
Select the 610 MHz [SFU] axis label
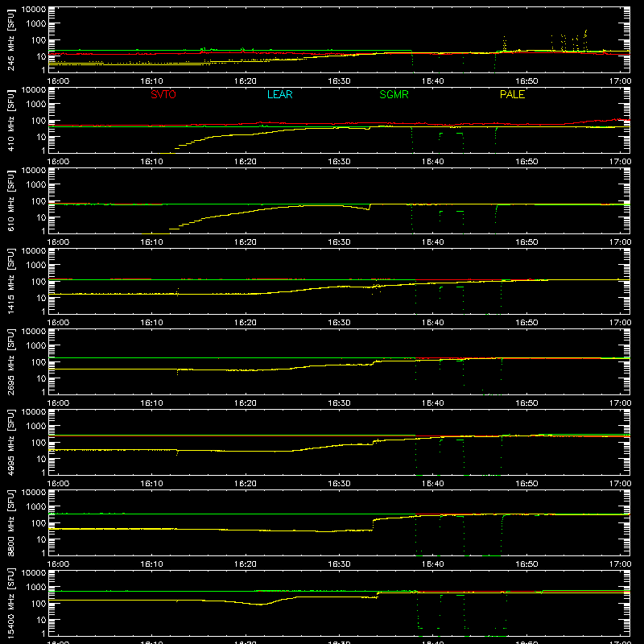(10, 200)
